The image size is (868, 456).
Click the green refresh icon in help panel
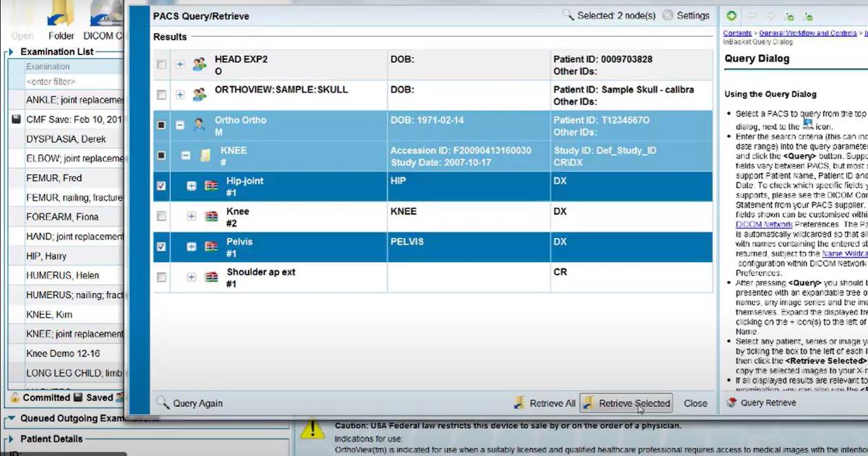pos(732,15)
